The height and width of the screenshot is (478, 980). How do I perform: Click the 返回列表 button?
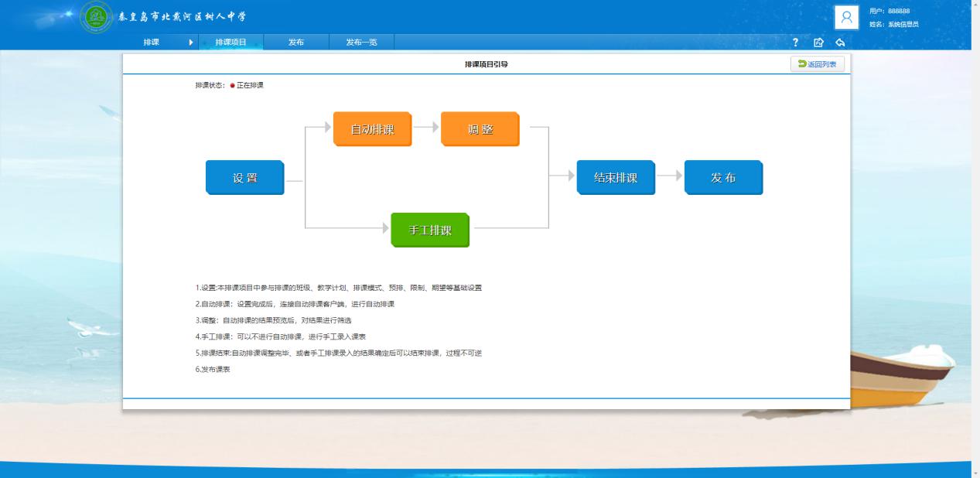pyautogui.click(x=817, y=64)
